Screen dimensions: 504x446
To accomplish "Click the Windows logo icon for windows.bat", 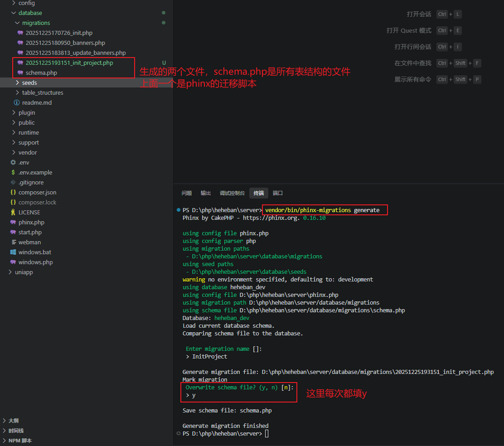I will click(x=13, y=252).
